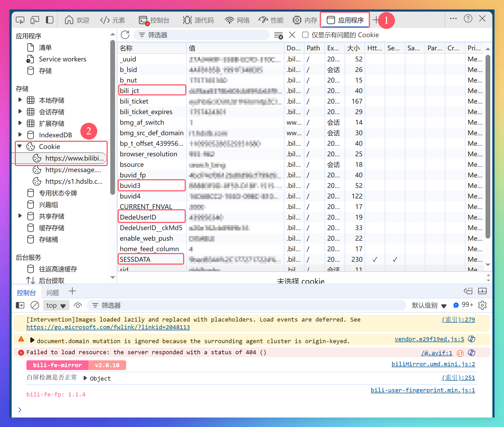Toggle device emulation icon

tap(35, 20)
